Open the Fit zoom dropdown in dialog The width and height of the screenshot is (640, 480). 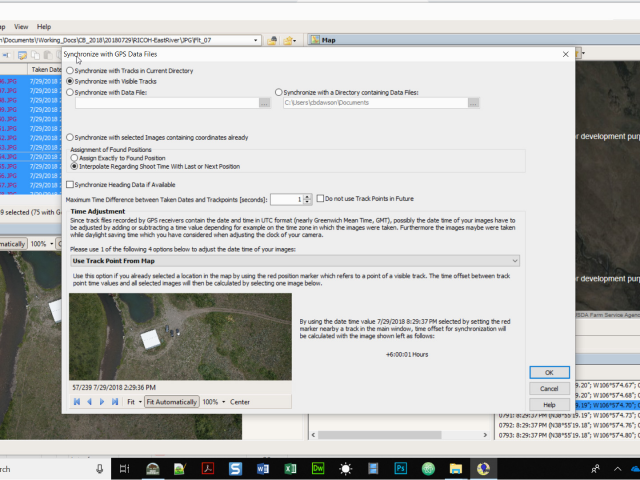point(140,402)
